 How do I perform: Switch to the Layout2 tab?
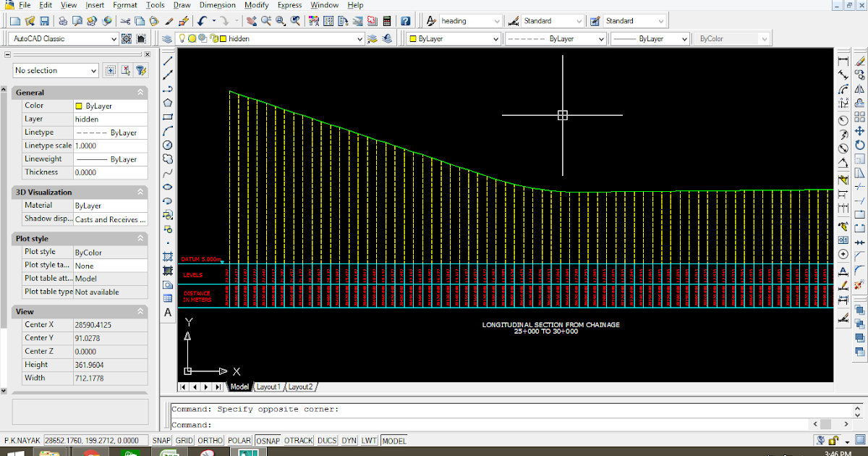[x=300, y=387]
